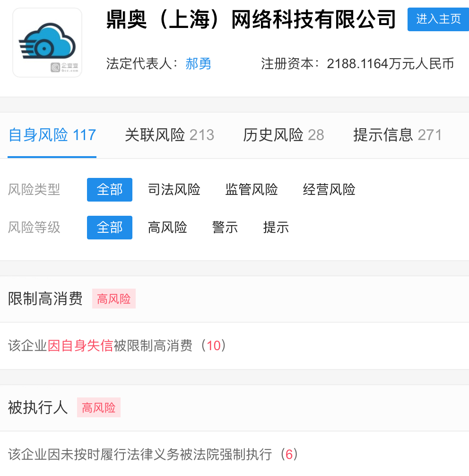Open the 因自身失信被限制高消费 (10) entry

click(117, 346)
